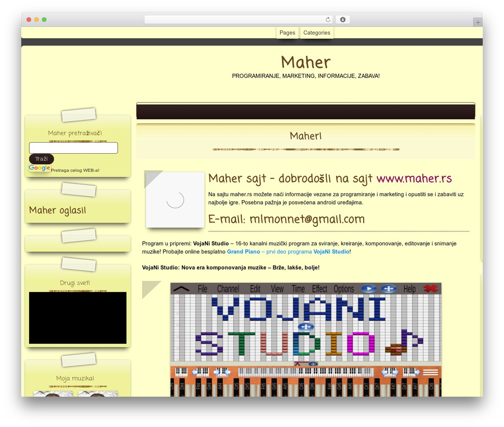Click the 'E-mail: mlmonnet@gmail.com' text
The height and width of the screenshot is (427, 504).
(x=286, y=219)
